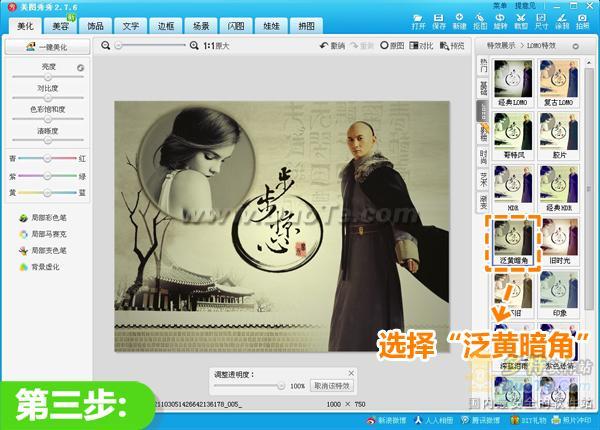Switch to the 饰品 tab
Screen dimensions: 600x430
96,26
